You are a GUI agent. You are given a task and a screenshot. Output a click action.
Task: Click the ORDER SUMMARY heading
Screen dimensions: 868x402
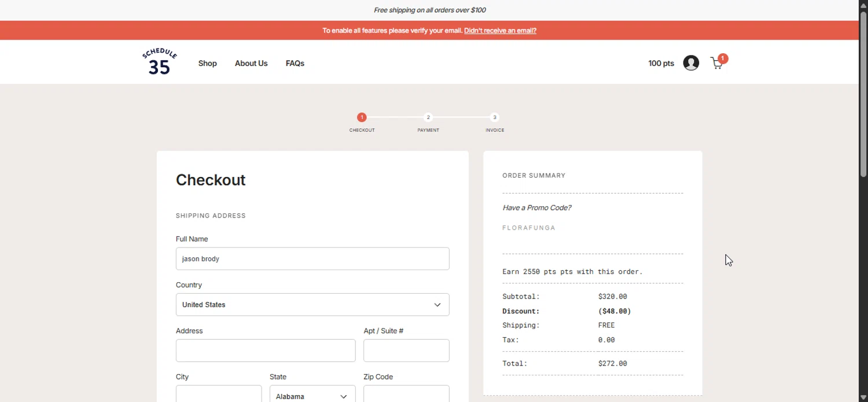tap(534, 175)
